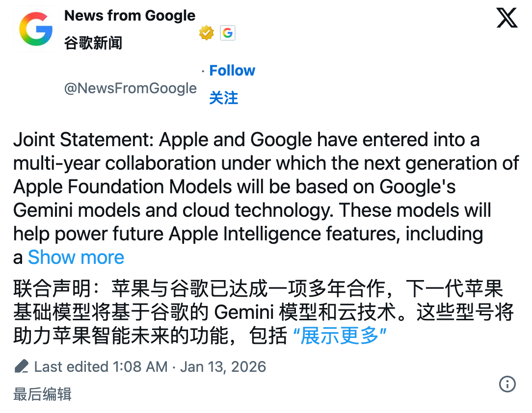Click the gold verified checkmark badge

pos(206,33)
